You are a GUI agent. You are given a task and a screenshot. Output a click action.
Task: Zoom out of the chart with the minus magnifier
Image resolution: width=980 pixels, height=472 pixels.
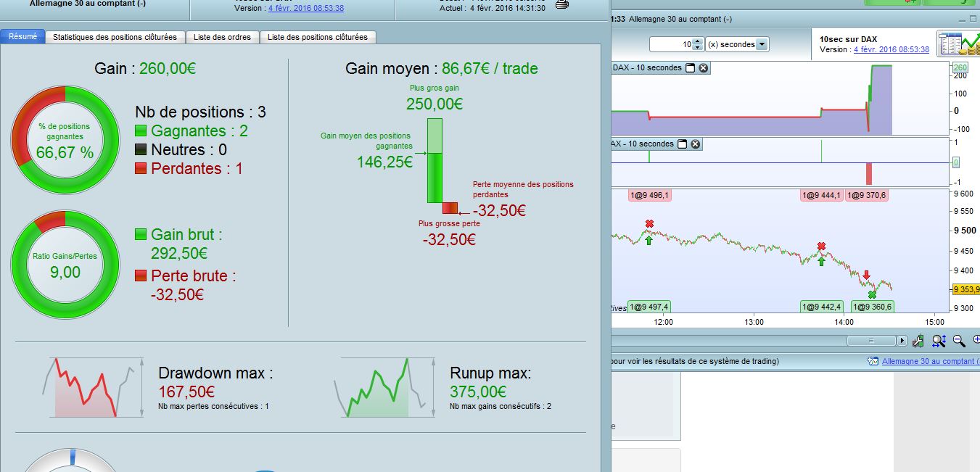[959, 340]
